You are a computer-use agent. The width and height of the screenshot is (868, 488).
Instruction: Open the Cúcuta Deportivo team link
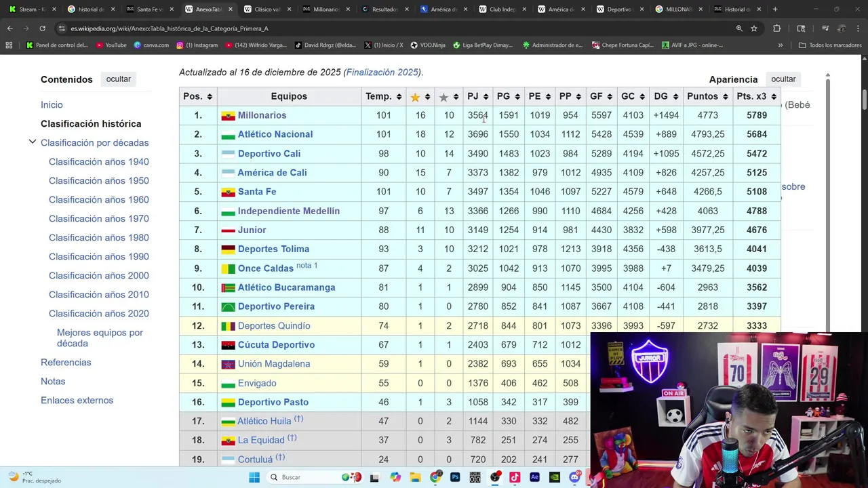pos(276,344)
